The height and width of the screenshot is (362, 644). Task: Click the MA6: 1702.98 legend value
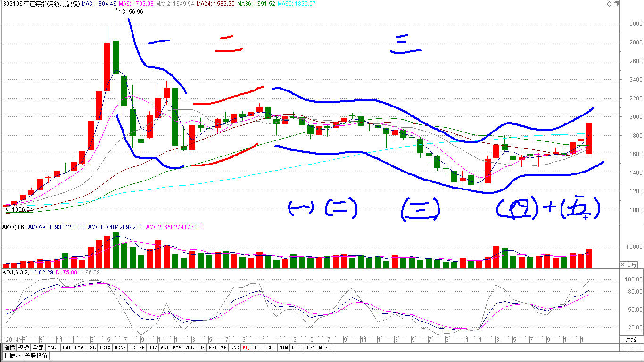[137, 4]
